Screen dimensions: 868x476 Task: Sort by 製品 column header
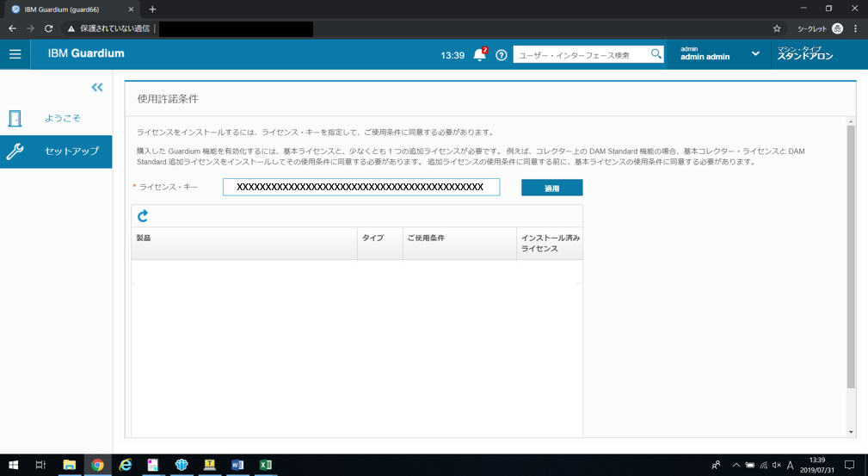tap(244, 244)
